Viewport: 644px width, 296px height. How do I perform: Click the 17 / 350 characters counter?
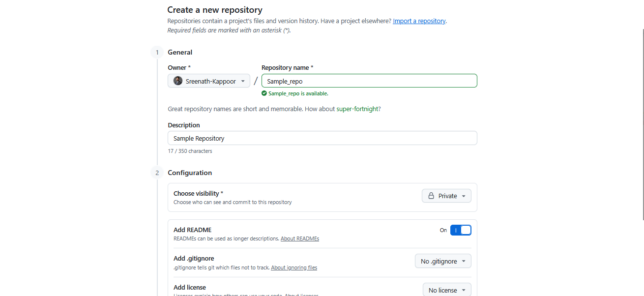click(x=190, y=151)
